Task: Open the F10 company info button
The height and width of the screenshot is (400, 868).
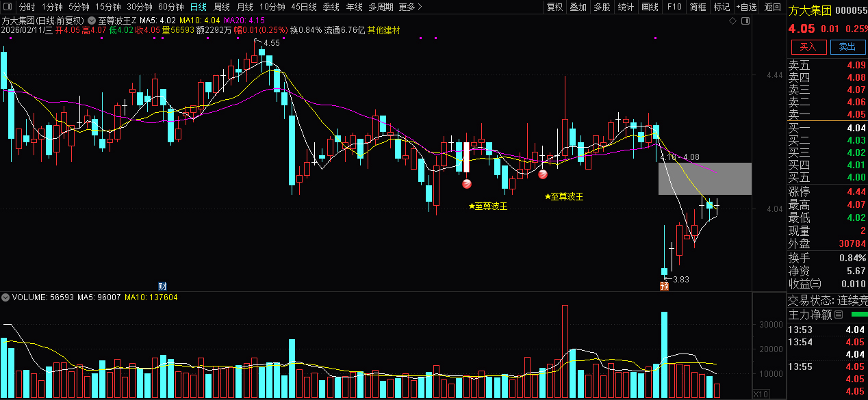Action: (x=674, y=7)
